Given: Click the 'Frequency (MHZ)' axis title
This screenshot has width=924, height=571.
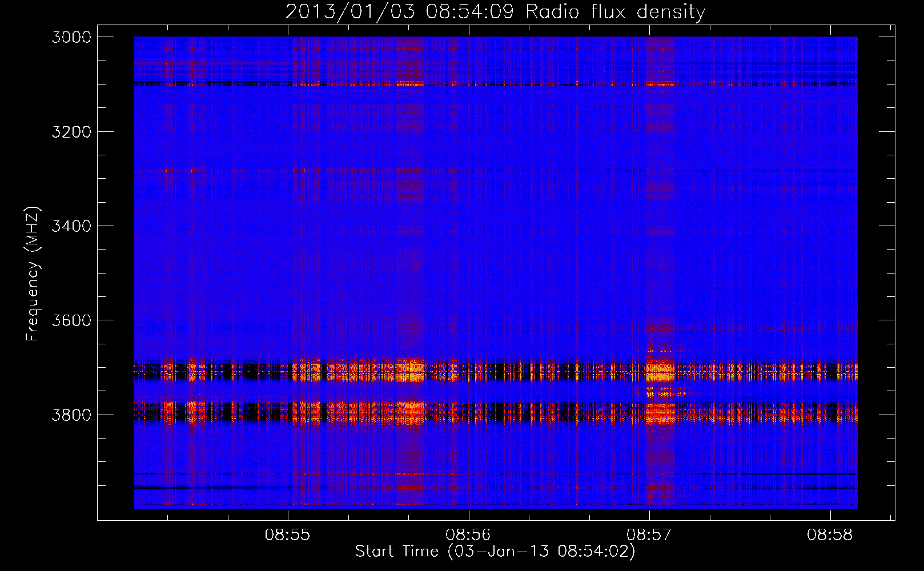Looking at the screenshot, I should pos(33,274).
